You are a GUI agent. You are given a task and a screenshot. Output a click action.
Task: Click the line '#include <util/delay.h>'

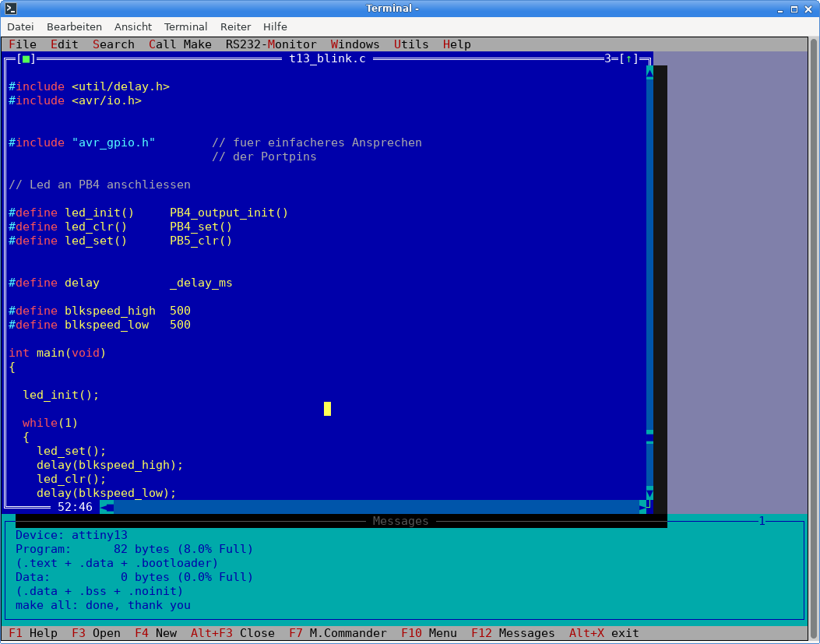89,87
